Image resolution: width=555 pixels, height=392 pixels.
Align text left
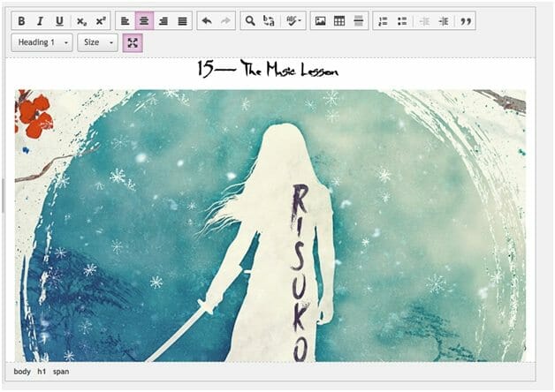[125, 21]
